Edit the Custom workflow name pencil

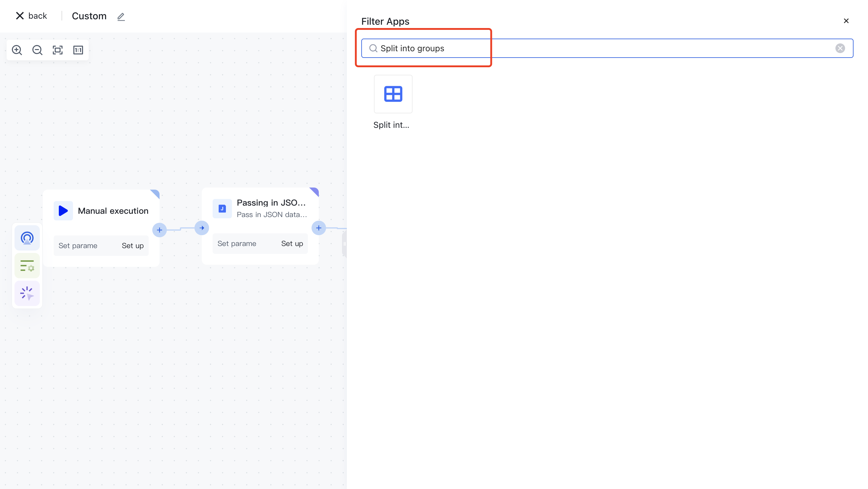[121, 17]
